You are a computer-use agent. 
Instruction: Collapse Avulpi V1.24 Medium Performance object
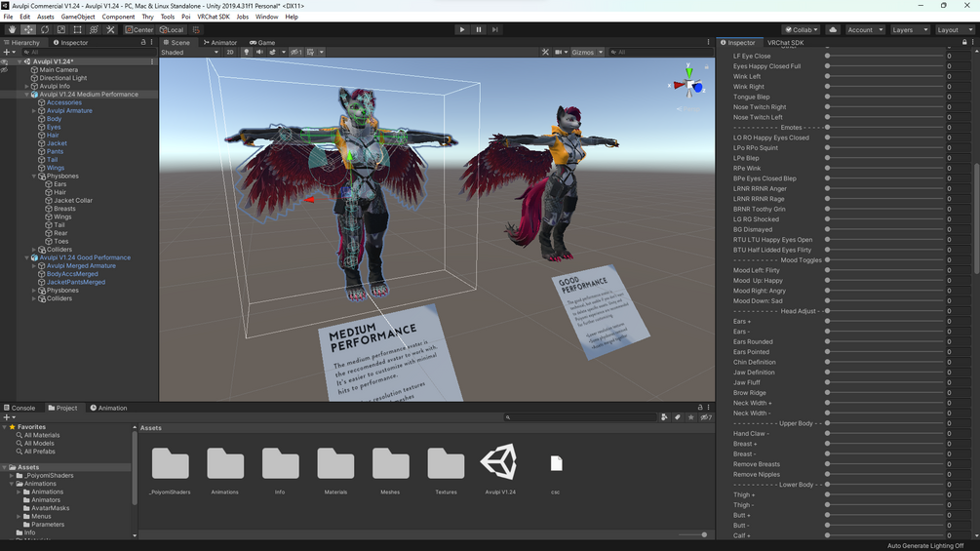tap(27, 95)
